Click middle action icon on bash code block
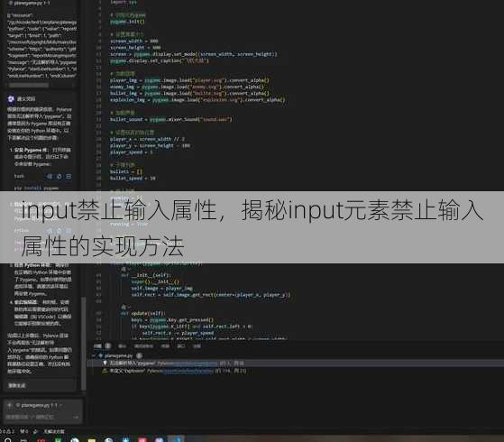This screenshot has height=442, width=504. click(60, 176)
